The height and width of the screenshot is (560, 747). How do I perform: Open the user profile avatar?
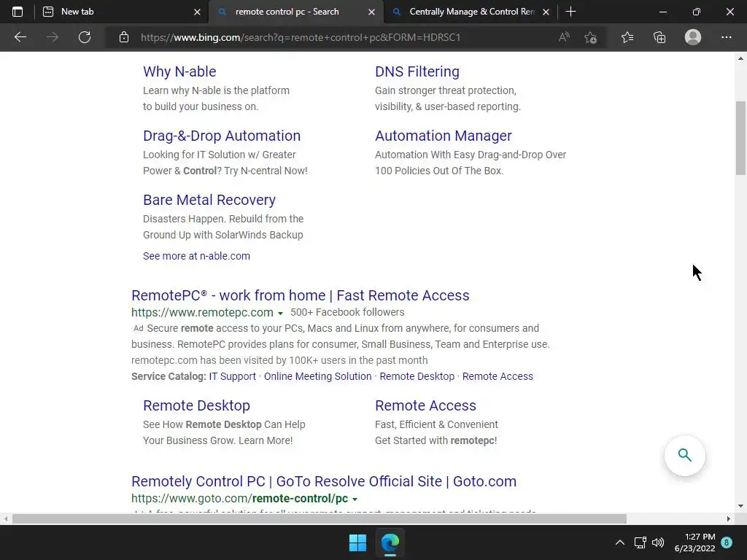[693, 37]
